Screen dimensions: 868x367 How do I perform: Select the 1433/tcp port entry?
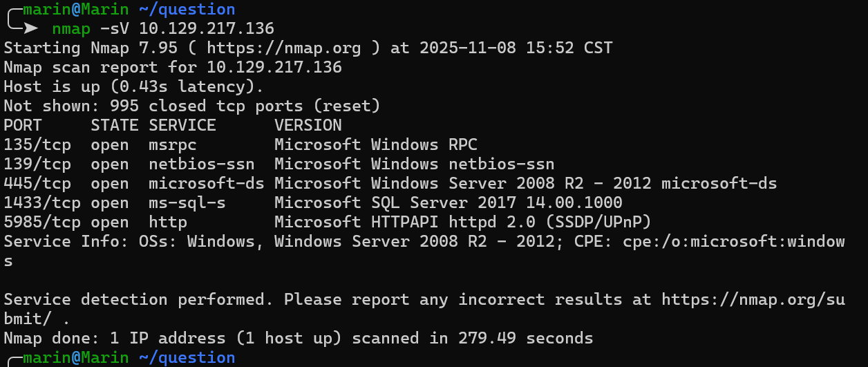(x=41, y=203)
